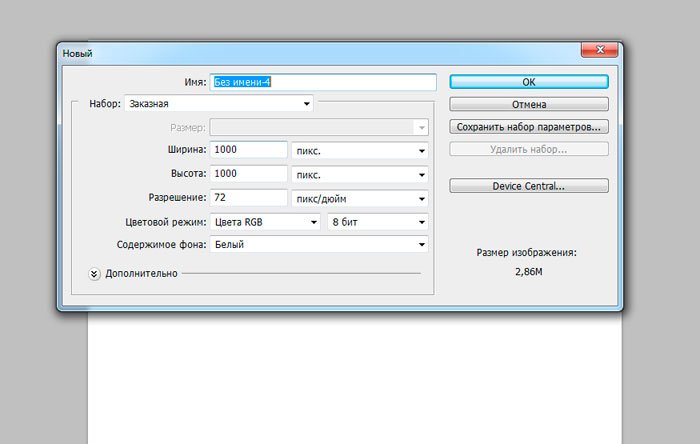
Task: Open the 8 бит bit depth dropdown
Action: tap(378, 222)
